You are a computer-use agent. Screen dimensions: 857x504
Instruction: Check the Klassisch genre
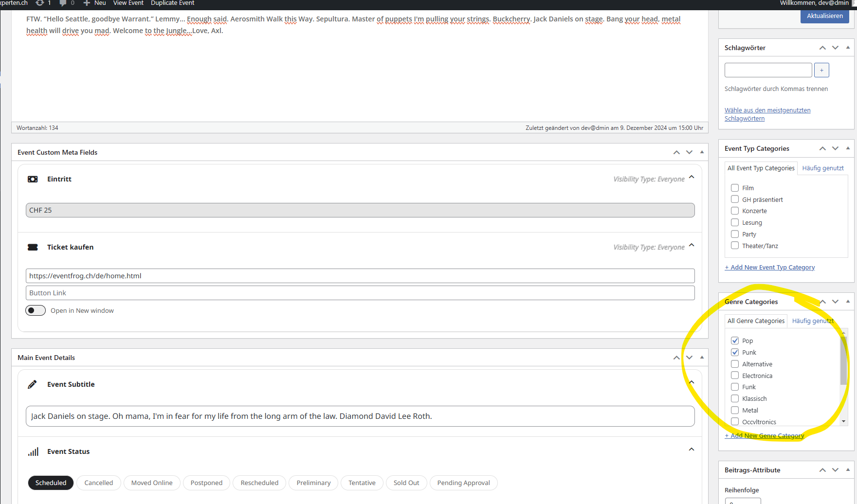point(735,398)
